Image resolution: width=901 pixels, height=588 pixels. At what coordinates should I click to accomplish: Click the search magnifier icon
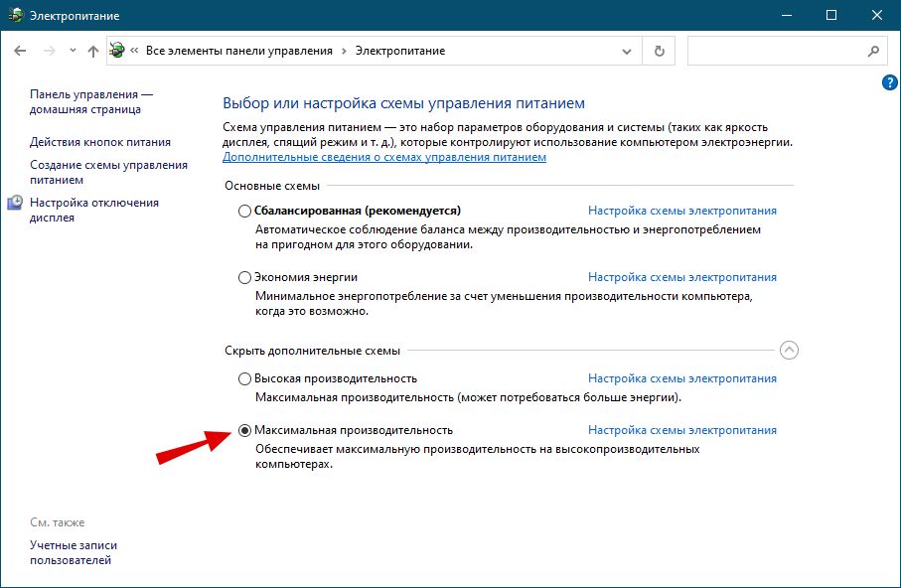pyautogui.click(x=873, y=51)
